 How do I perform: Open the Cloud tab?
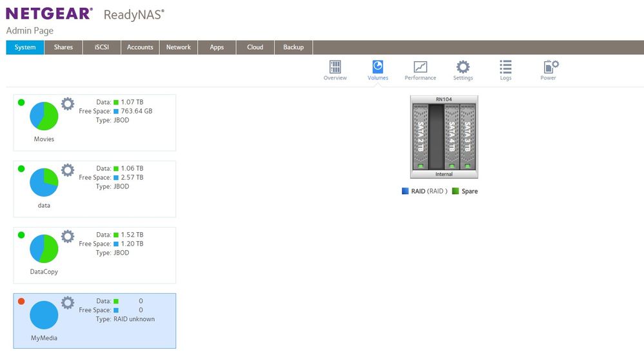point(255,47)
